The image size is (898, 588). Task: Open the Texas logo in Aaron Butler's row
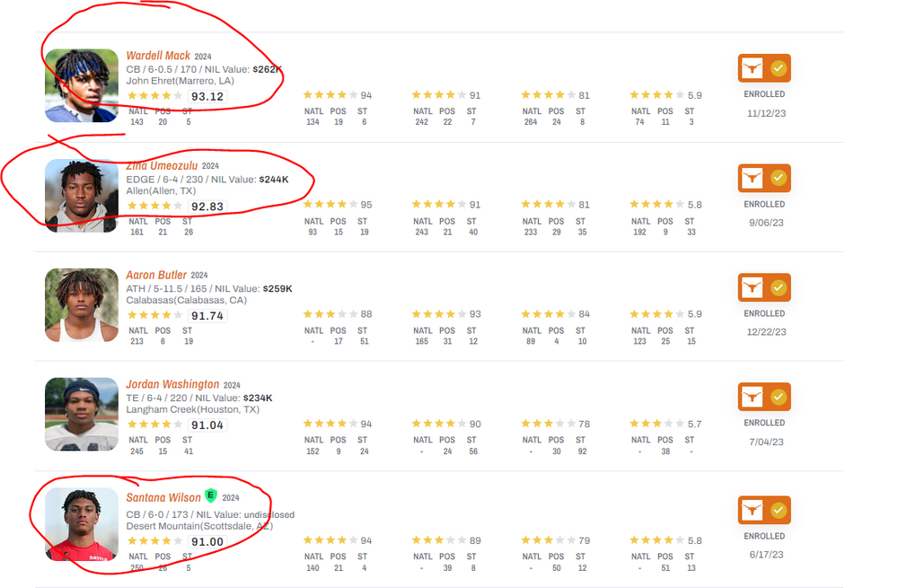pyautogui.click(x=752, y=287)
